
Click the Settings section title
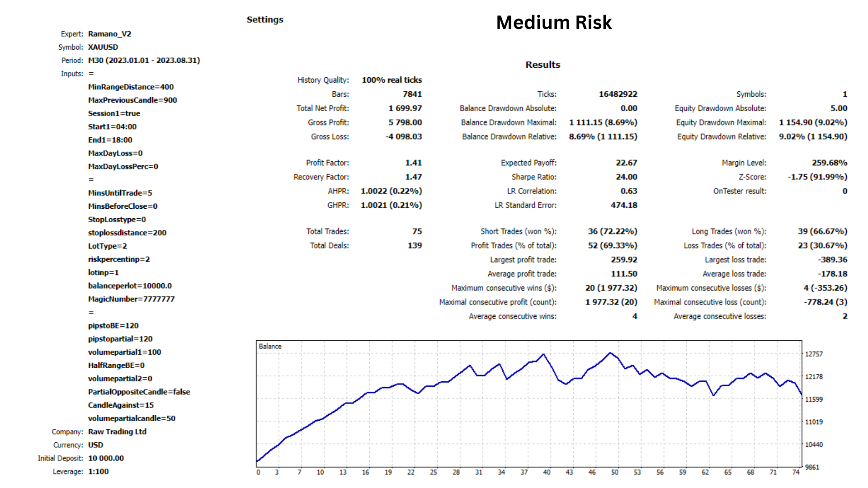click(265, 19)
